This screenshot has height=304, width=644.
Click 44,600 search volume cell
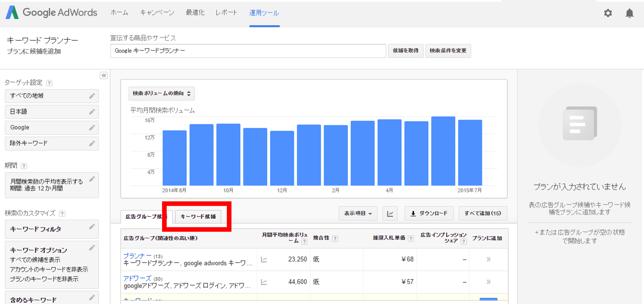298,282
